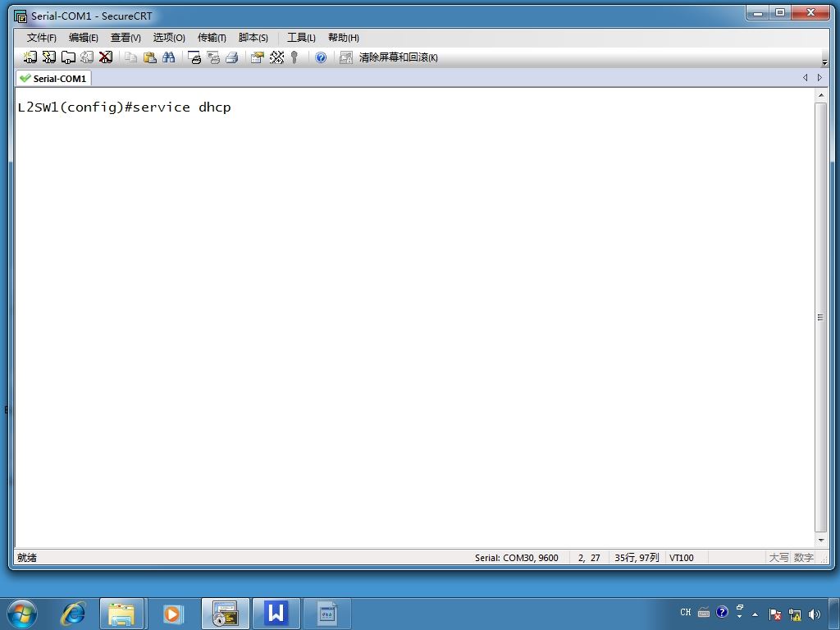The width and height of the screenshot is (840, 630).
Task: Click the '35行, 97列' status entry
Action: (x=637, y=558)
